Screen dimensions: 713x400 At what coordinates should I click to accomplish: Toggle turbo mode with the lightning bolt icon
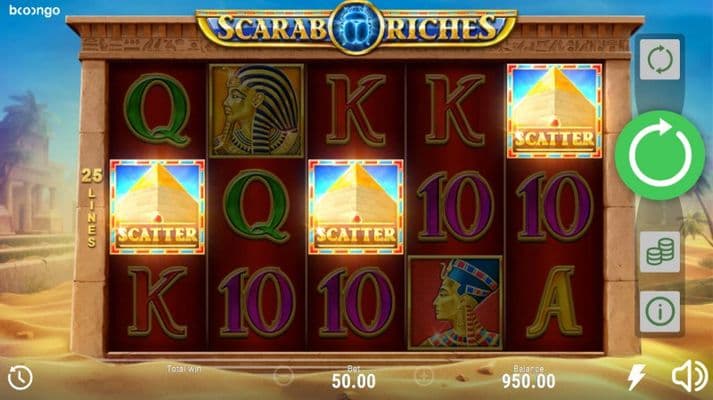637,377
